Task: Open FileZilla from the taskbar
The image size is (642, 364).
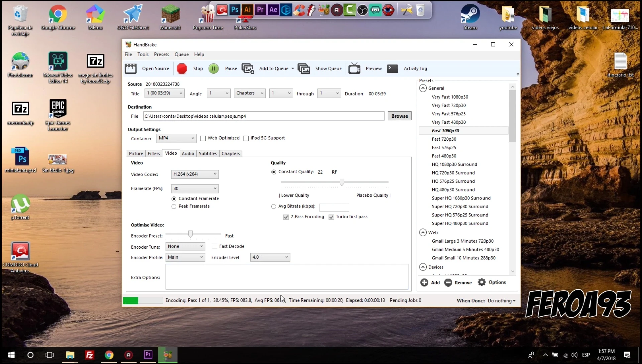Action: [x=89, y=355]
